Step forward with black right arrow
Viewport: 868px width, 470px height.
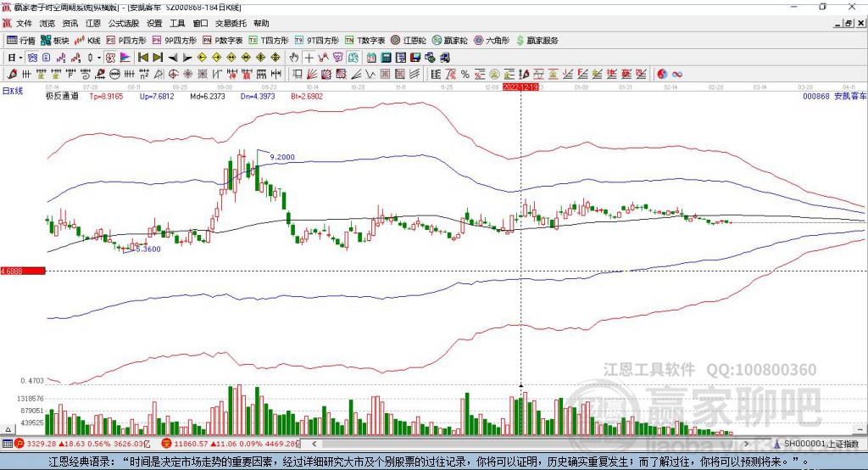click(187, 58)
